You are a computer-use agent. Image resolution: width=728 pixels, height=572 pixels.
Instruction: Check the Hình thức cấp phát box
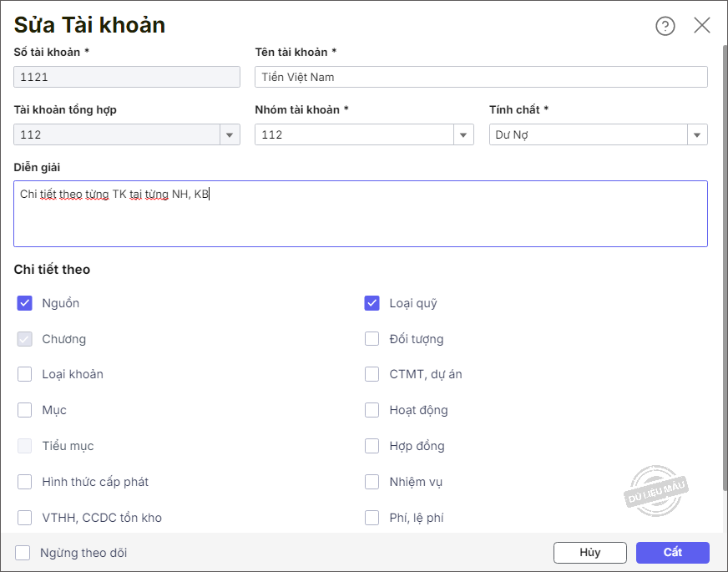coord(25,482)
